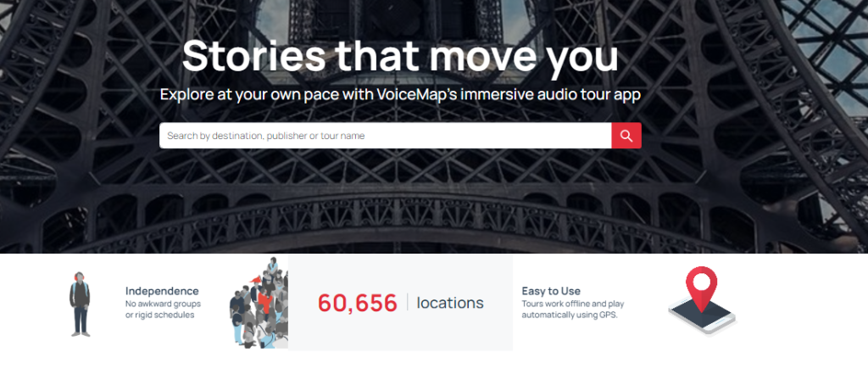
Task: Click the red 60,656 number
Action: tap(357, 303)
